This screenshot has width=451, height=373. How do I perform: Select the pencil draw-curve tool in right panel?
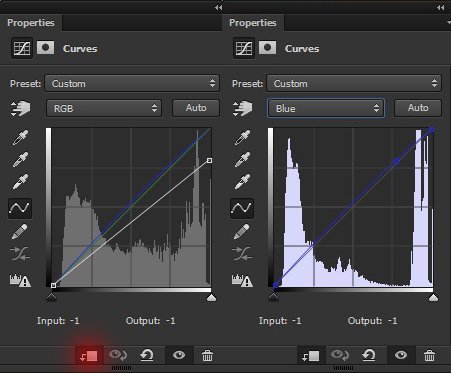coord(242,231)
